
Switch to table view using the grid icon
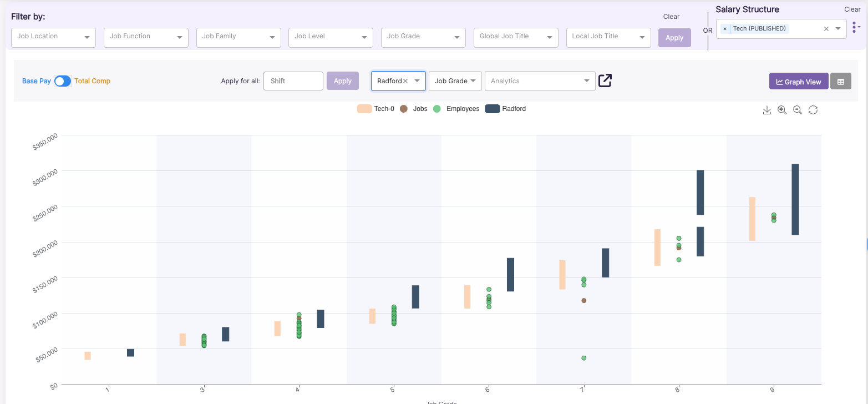[x=841, y=81]
